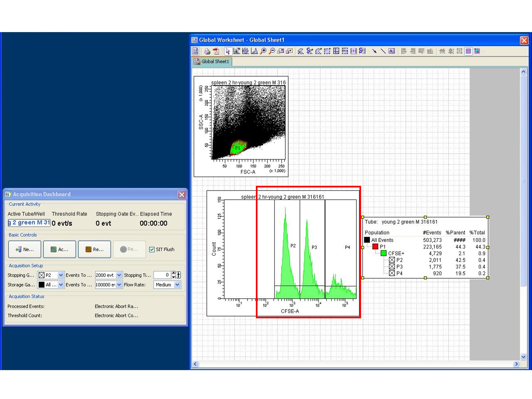This screenshot has width=532, height=399.
Task: Expand the 100000 events to display dropdown
Action: pos(119,284)
